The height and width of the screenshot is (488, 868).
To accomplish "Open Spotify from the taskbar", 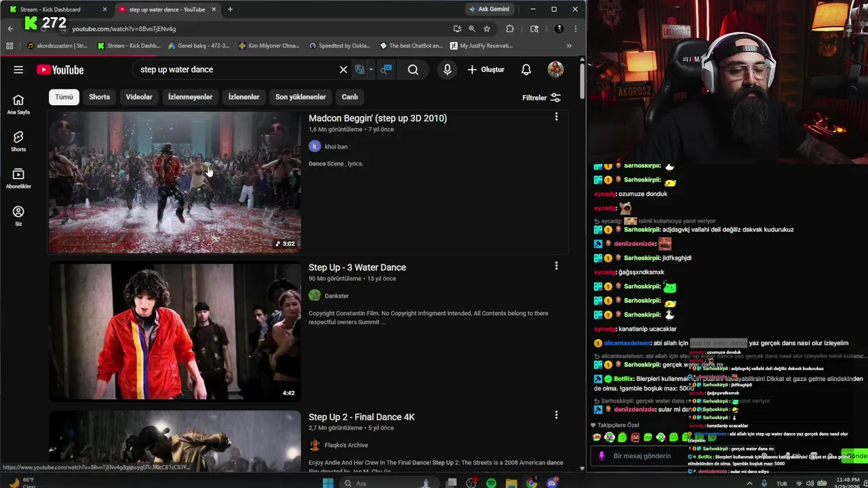I will 491,483.
